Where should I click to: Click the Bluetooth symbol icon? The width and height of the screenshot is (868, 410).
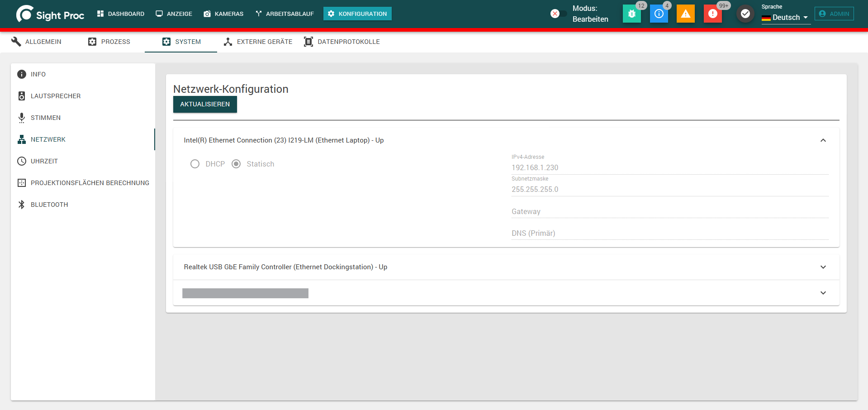pyautogui.click(x=22, y=205)
